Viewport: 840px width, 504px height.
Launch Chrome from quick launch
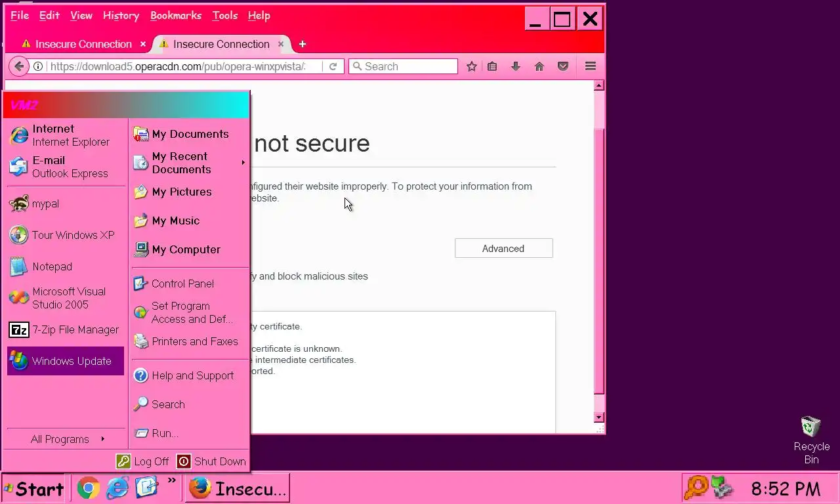89,488
